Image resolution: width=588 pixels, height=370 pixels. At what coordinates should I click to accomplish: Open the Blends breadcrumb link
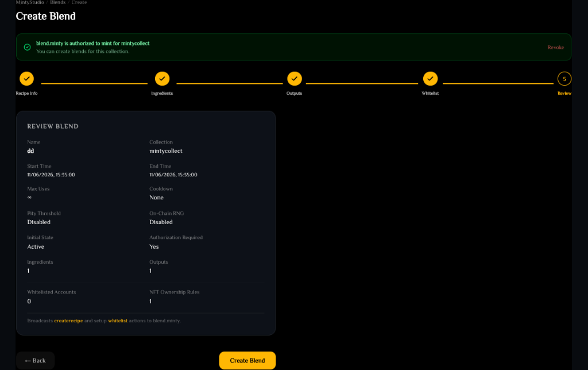click(x=58, y=2)
